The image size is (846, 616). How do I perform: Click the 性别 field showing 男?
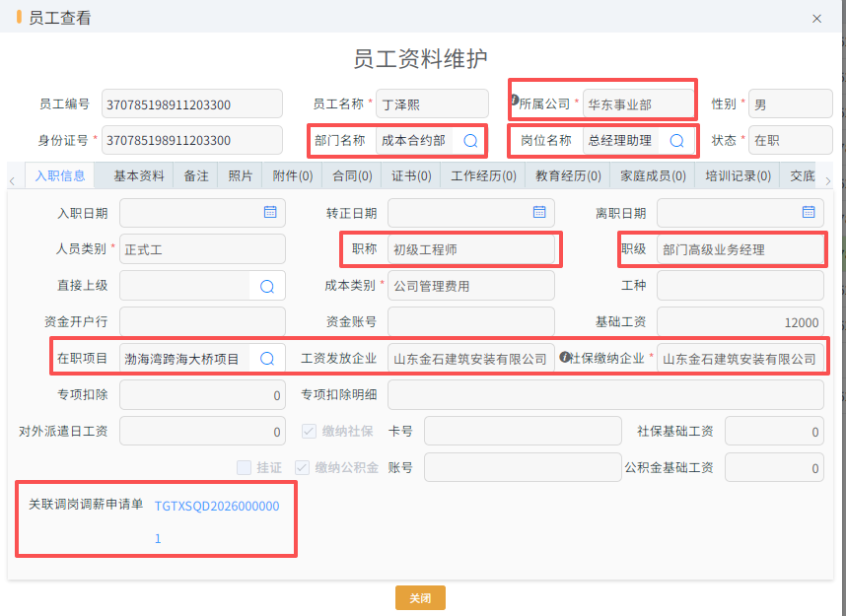(791, 104)
